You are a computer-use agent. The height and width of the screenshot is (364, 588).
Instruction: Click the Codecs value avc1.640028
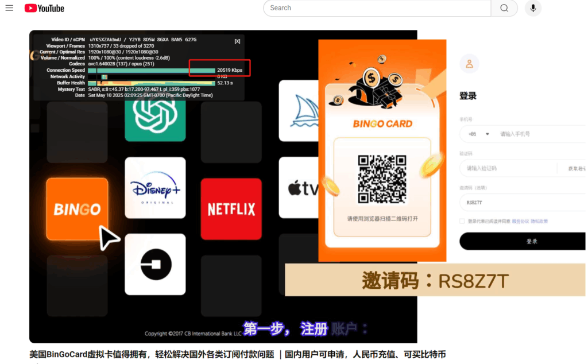point(121,64)
